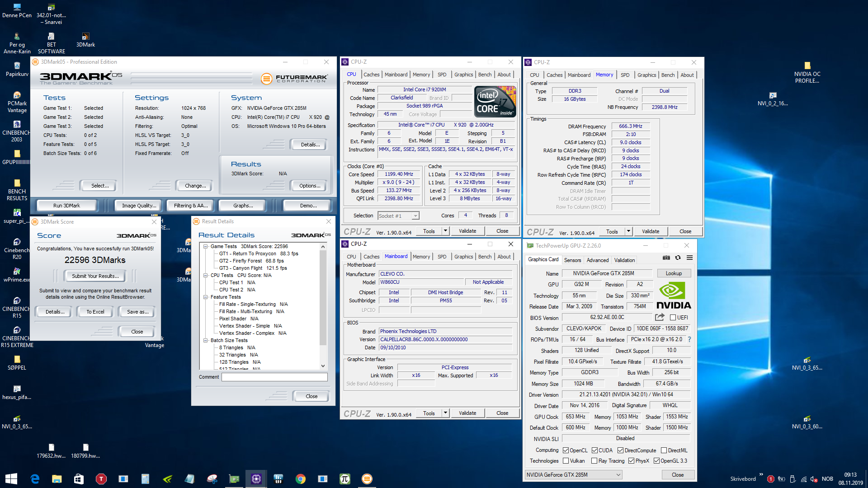The image size is (868, 488).
Task: Collapse the CPU Tests tree node
Action: 205,275
